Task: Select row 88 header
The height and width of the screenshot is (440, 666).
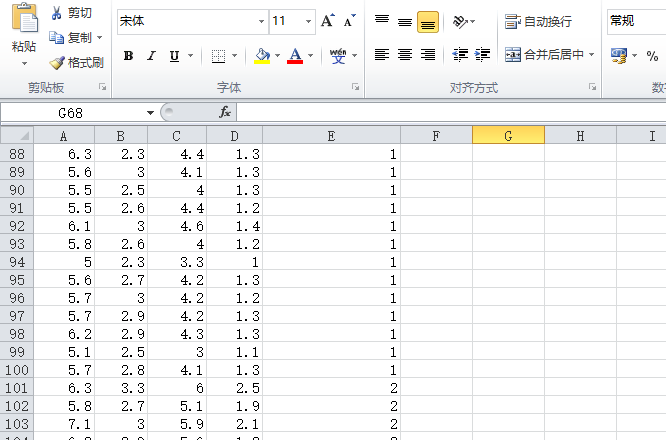Action: point(17,154)
